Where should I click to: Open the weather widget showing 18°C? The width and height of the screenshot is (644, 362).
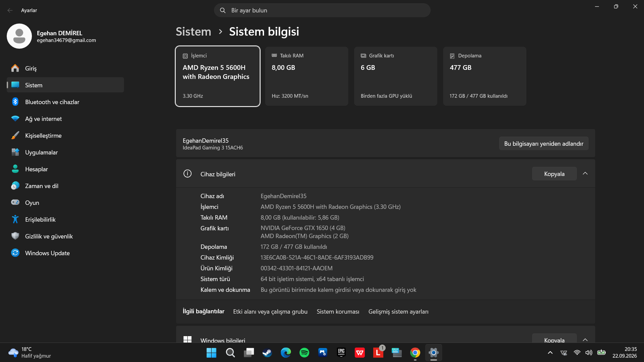point(30,353)
